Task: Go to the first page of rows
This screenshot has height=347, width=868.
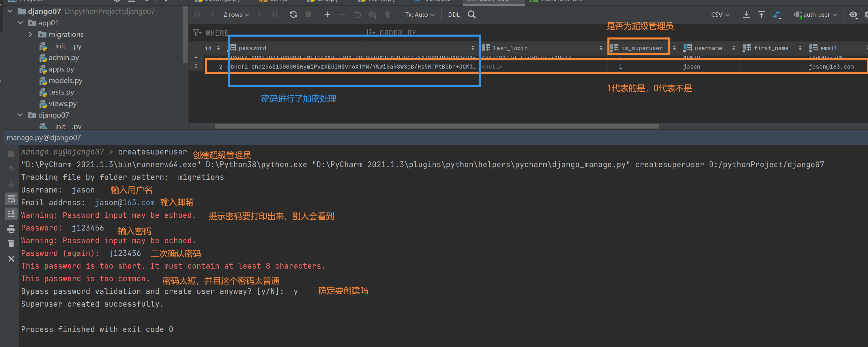Action: (x=198, y=14)
